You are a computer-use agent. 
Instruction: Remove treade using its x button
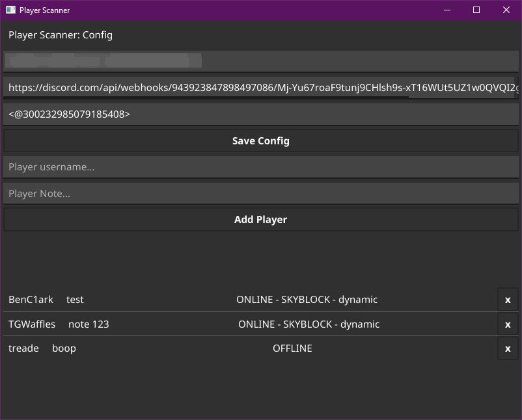point(508,348)
